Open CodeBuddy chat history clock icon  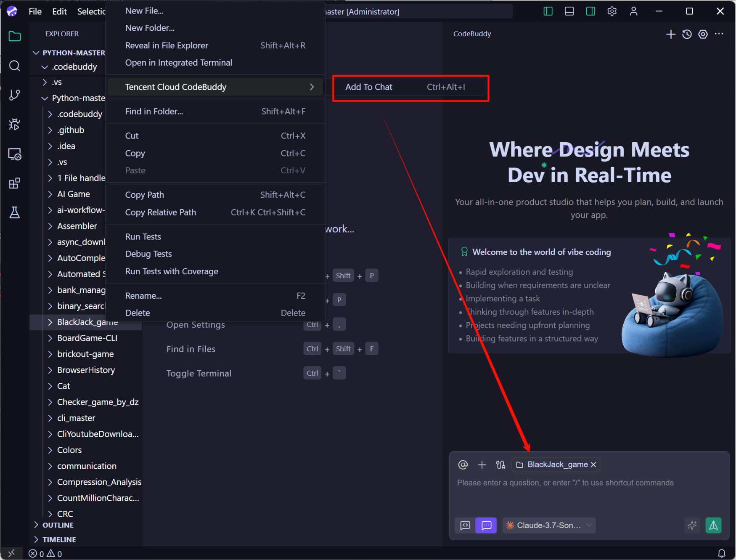[x=687, y=34]
